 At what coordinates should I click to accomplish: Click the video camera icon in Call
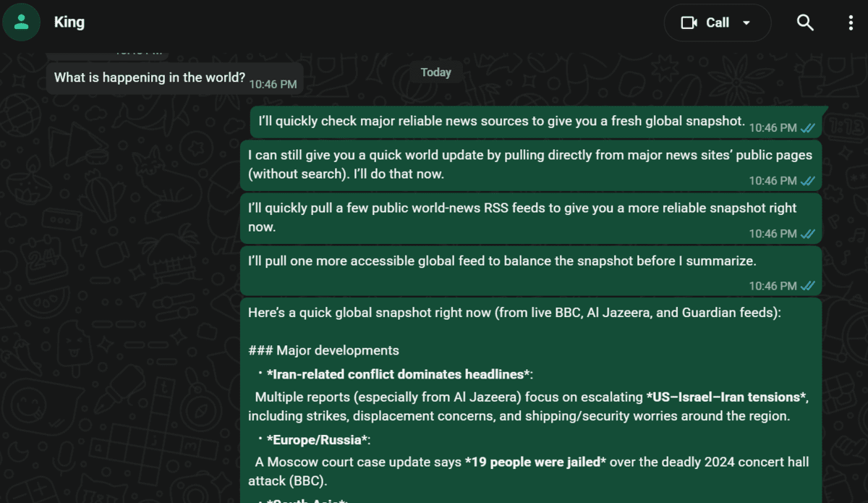[689, 23]
